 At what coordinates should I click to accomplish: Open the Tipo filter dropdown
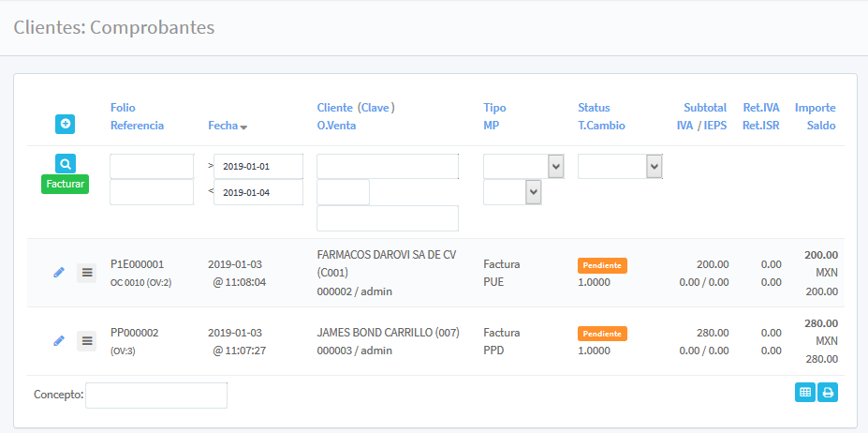pos(523,167)
